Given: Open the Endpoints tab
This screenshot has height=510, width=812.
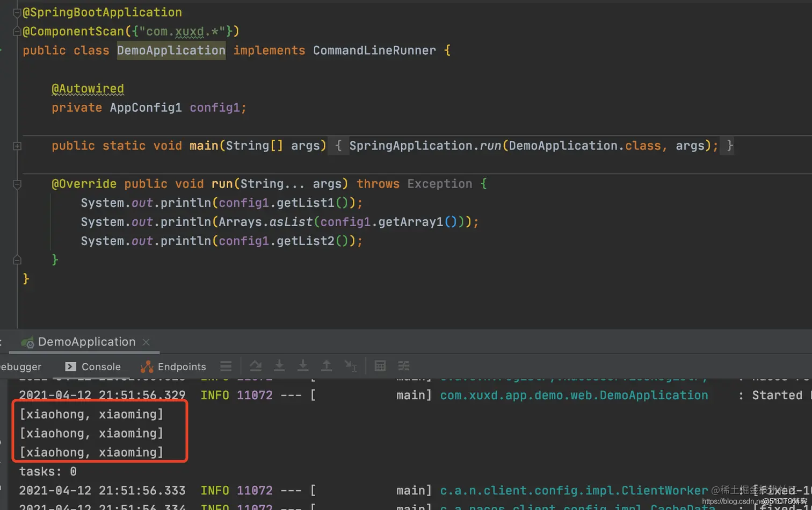Looking at the screenshot, I should [x=173, y=367].
